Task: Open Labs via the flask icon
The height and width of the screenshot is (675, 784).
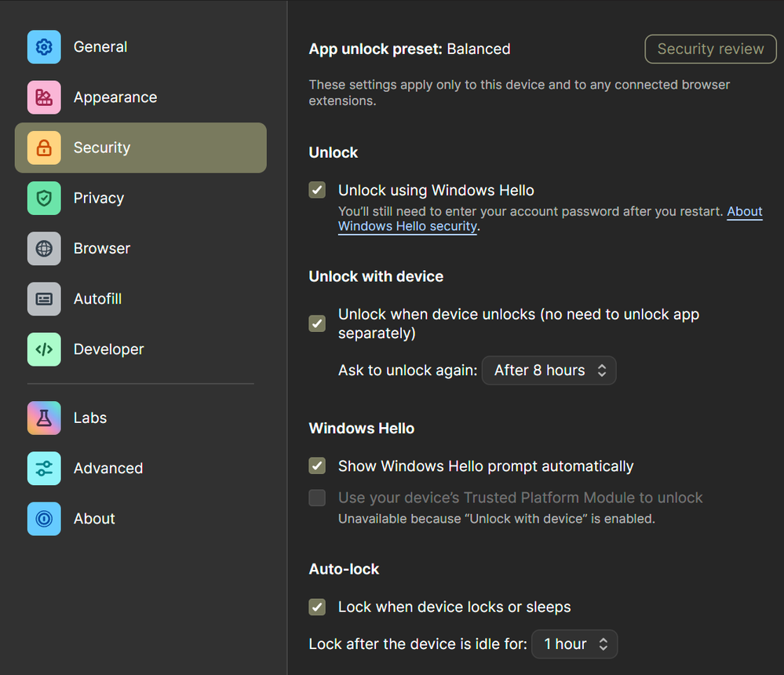Action: click(x=44, y=418)
